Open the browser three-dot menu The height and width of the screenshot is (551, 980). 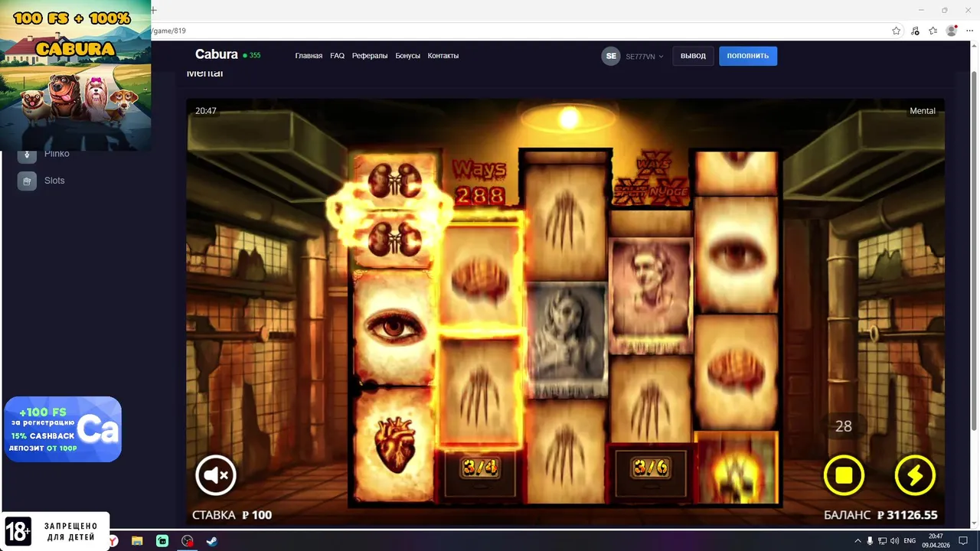coord(969,31)
